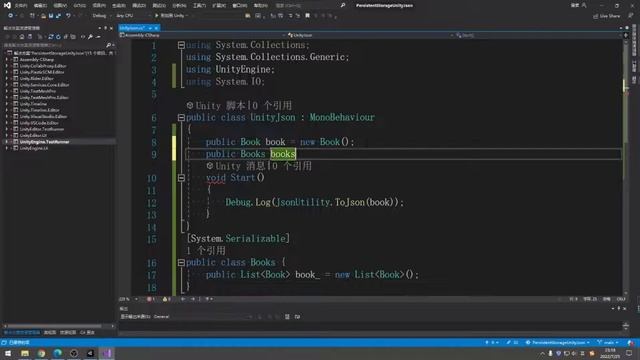
Task: Click the '1 个引用' code lens above Books
Action: click(x=206, y=250)
